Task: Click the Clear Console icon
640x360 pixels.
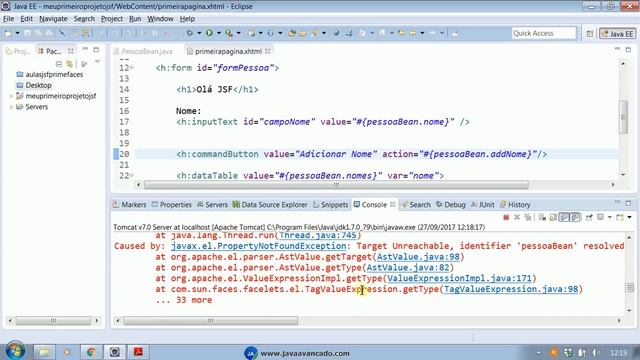Action: click(542, 217)
